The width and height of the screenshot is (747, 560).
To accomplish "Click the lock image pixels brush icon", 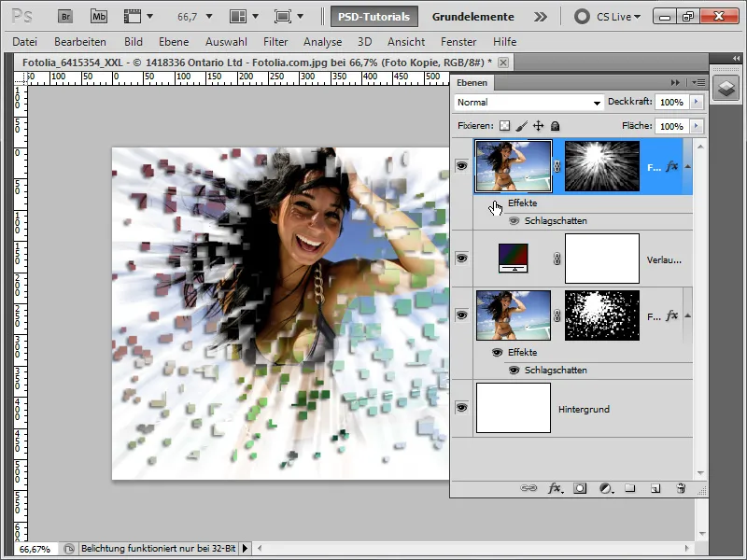I will tap(522, 126).
